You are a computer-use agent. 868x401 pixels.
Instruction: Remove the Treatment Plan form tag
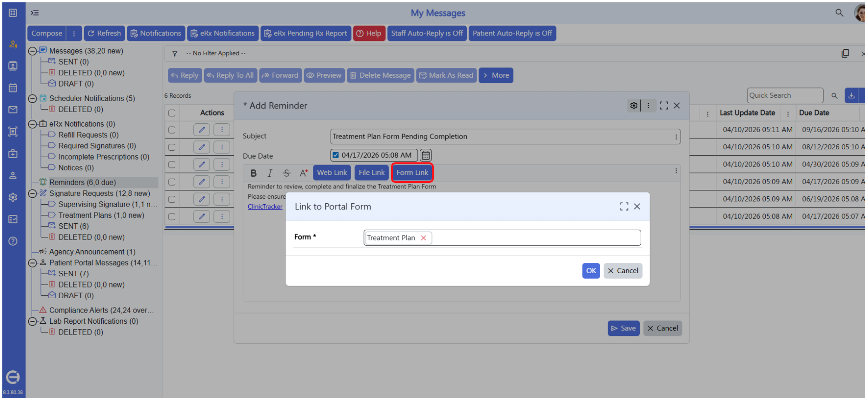tap(424, 238)
